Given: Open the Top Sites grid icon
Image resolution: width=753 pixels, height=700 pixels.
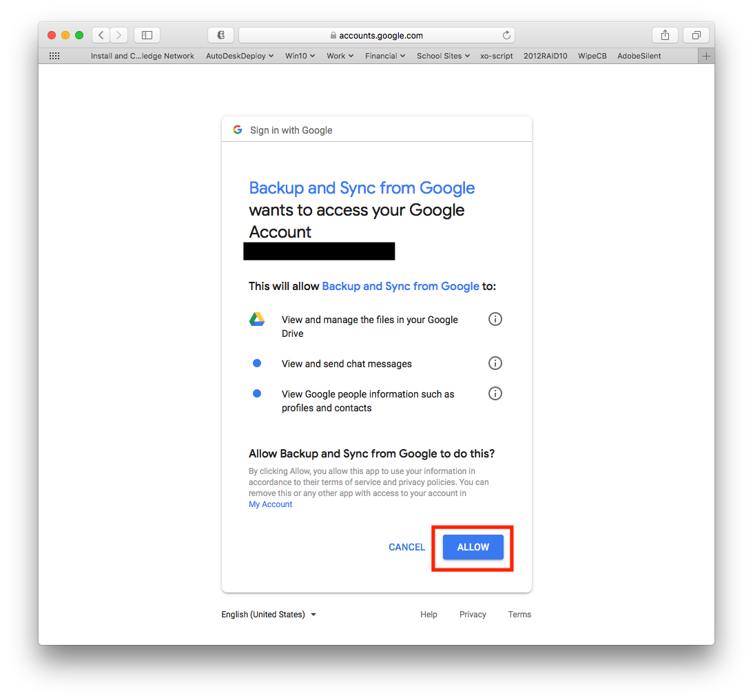Looking at the screenshot, I should (x=54, y=56).
